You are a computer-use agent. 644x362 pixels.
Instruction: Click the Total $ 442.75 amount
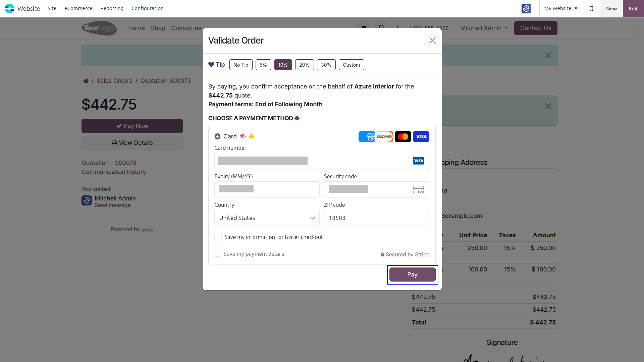coord(543,322)
